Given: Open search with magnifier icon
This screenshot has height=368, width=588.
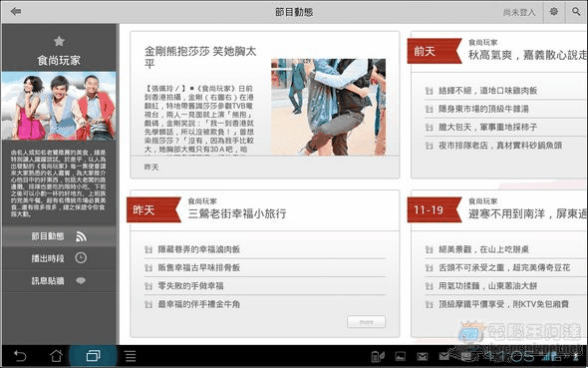Looking at the screenshot, I should click(576, 12).
